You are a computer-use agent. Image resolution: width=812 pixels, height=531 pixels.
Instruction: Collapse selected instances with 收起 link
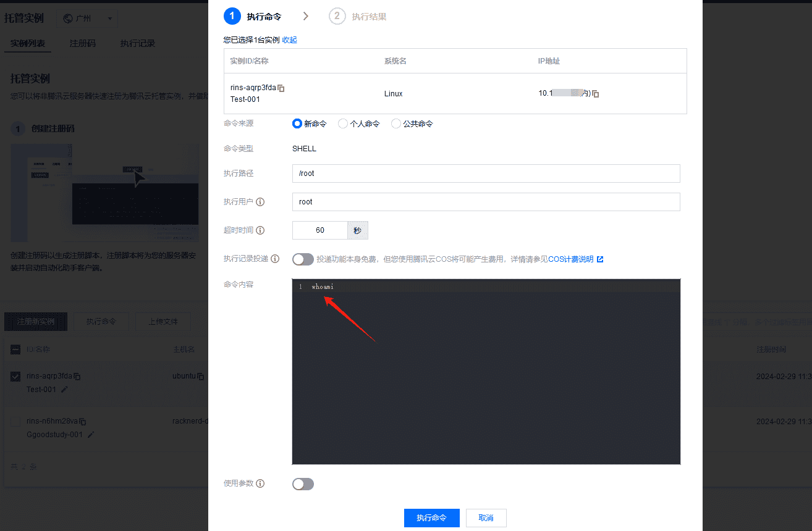coord(289,40)
